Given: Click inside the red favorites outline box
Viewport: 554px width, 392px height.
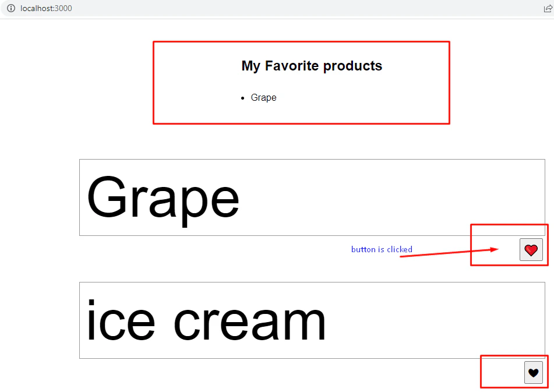Looking at the screenshot, I should 301,82.
